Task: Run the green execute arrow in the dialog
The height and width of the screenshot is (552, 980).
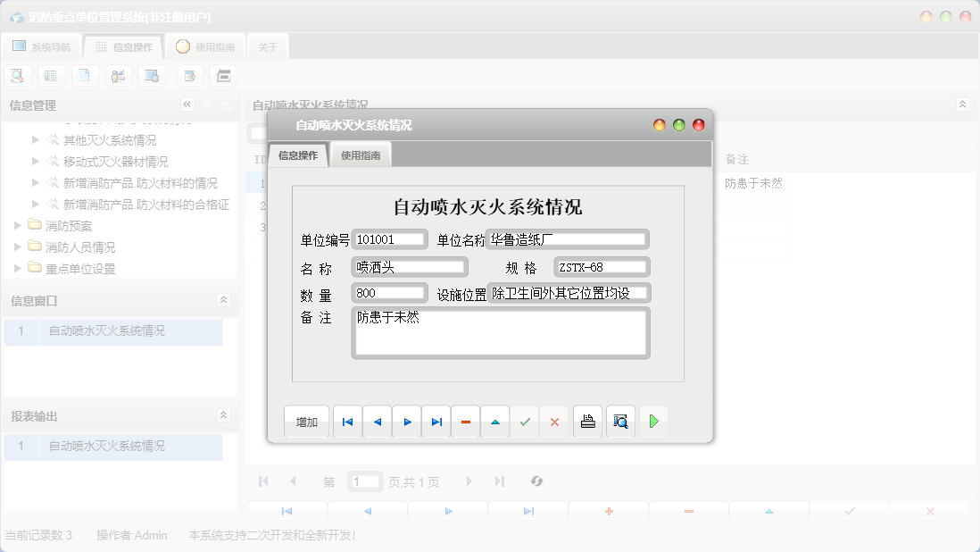Action: coord(653,421)
